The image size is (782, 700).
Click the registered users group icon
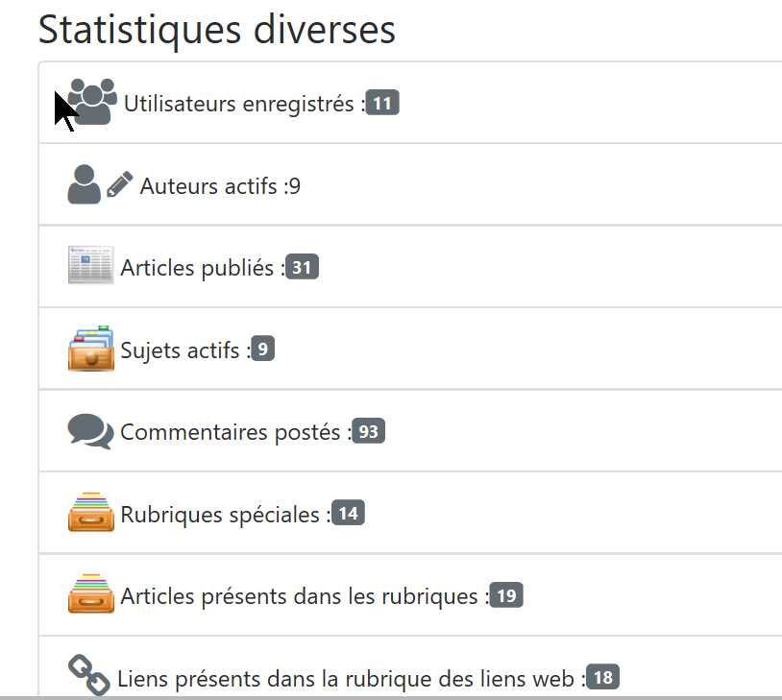pos(92,102)
